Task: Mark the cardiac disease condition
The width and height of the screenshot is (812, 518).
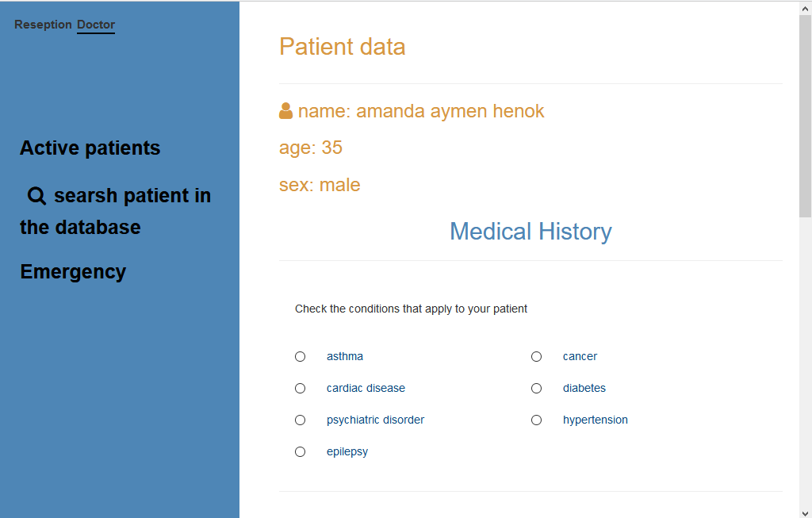Action: point(300,388)
